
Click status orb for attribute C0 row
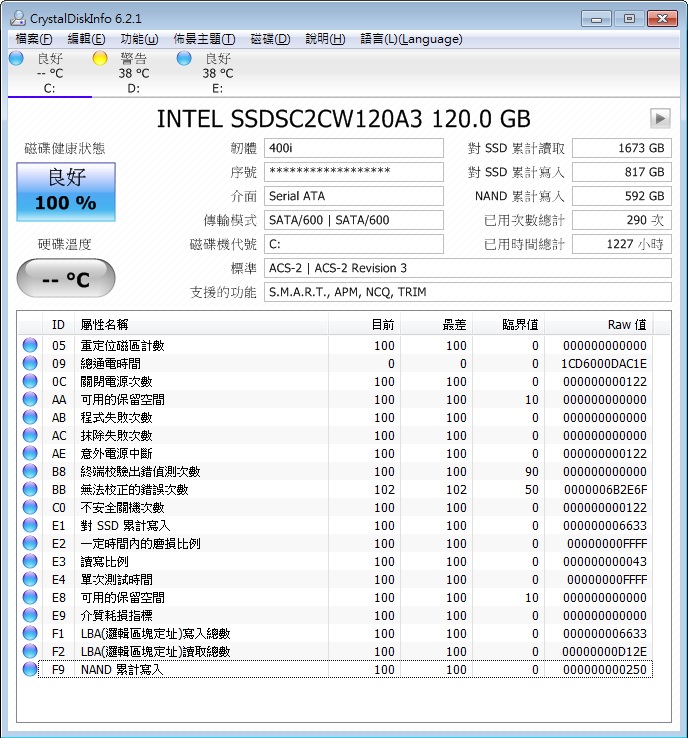30,507
